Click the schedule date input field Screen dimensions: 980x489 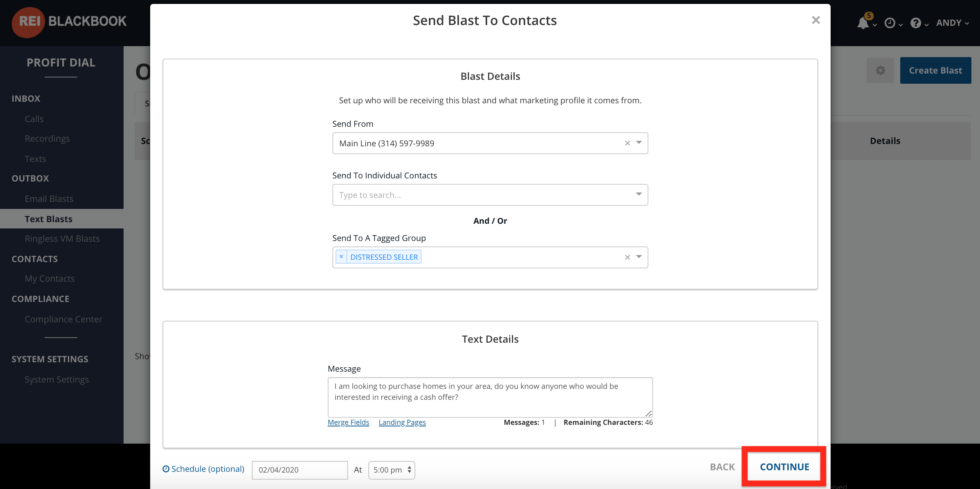point(300,470)
